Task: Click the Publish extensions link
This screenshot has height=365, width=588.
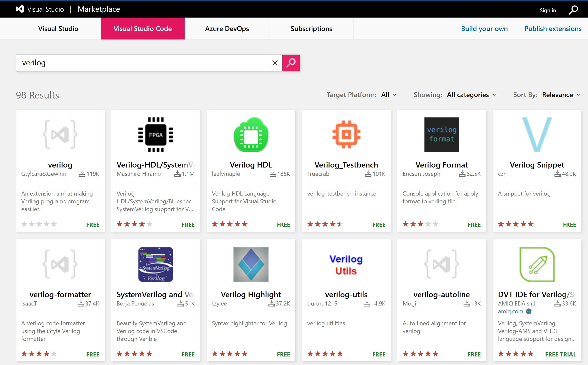Action: coord(553,28)
